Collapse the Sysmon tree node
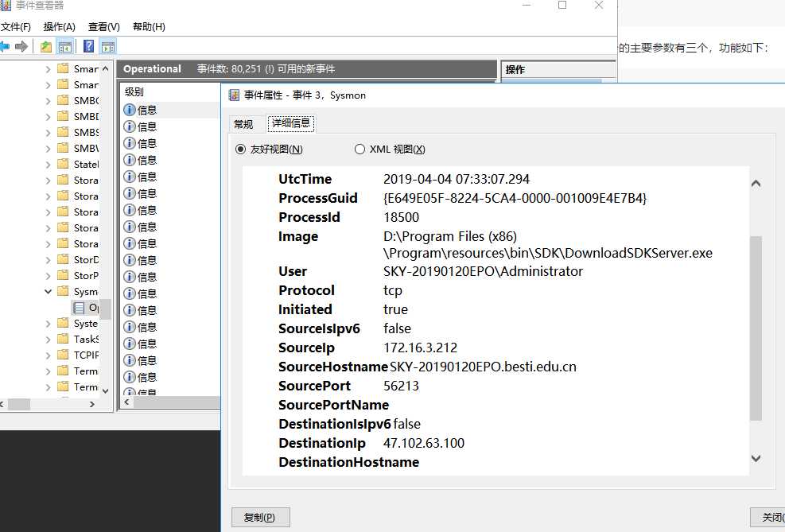The image size is (785, 532). coord(48,291)
